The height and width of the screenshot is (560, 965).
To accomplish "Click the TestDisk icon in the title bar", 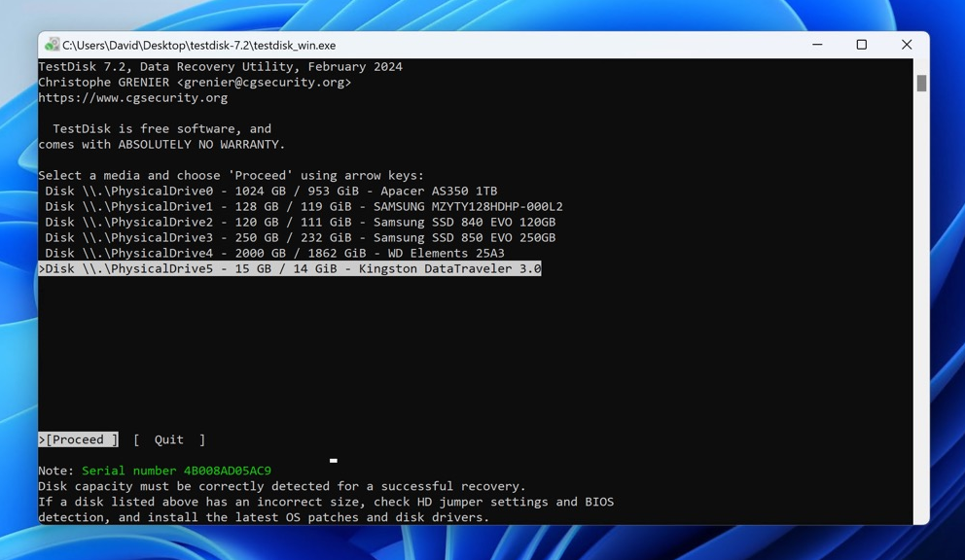I will (53, 45).
